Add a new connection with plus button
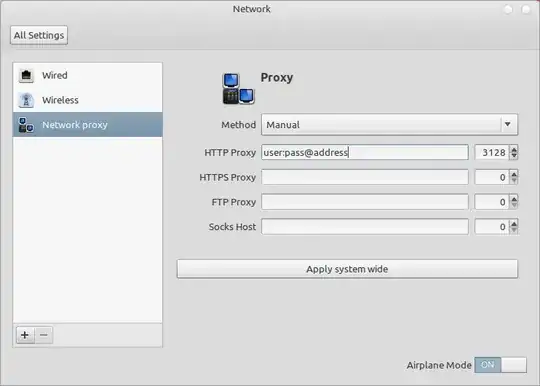 click(x=25, y=335)
